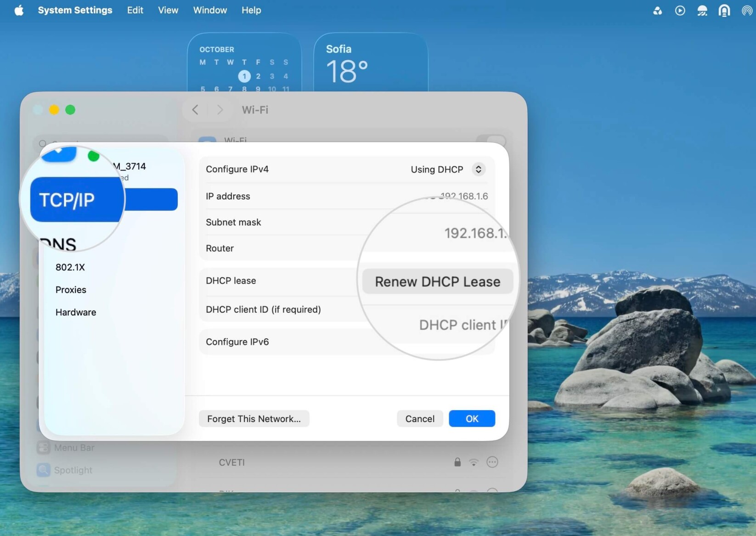Click the AirDrop icon in the menu bar

pyautogui.click(x=747, y=11)
